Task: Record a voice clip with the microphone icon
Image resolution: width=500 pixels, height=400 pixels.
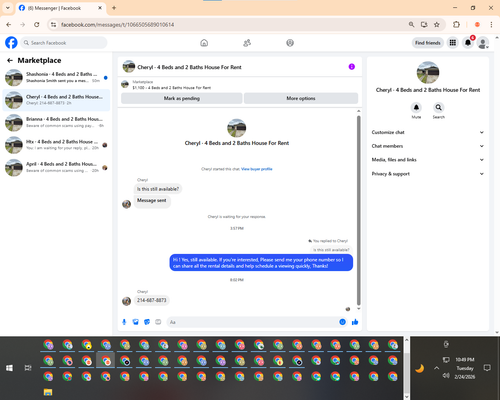Action: click(x=124, y=322)
